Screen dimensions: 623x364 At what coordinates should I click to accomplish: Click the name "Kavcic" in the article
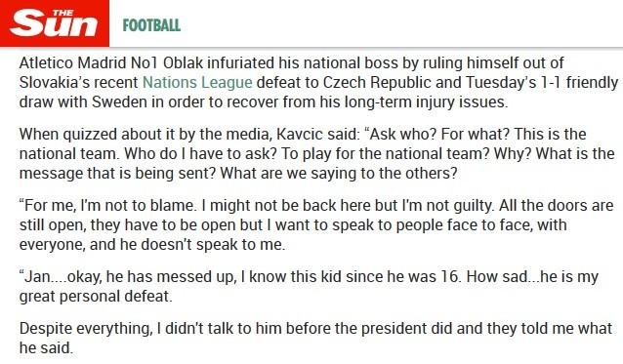[x=300, y=134]
